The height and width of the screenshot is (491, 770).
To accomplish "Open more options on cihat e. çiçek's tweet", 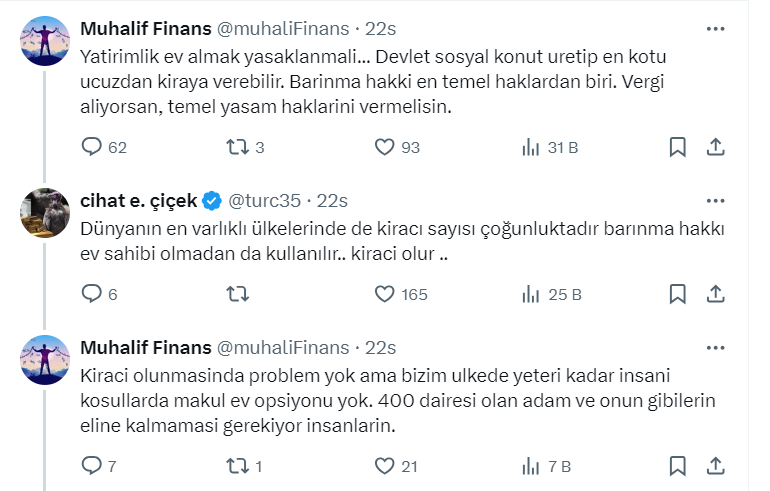I will 715,201.
